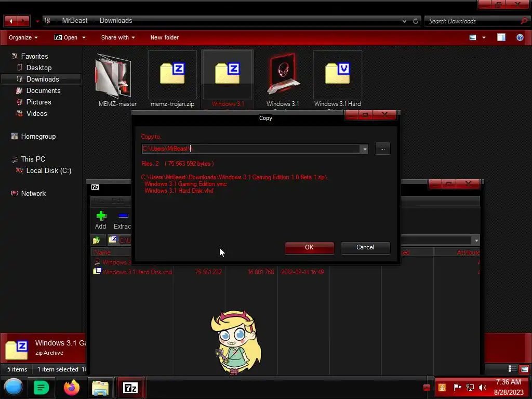Viewport: 532px width, 399px height.
Task: Open the Java update tray icon
Action: coord(442,388)
